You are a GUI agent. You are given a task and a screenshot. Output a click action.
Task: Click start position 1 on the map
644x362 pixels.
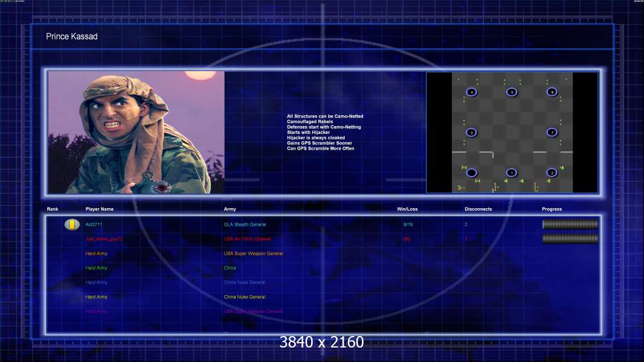(512, 173)
